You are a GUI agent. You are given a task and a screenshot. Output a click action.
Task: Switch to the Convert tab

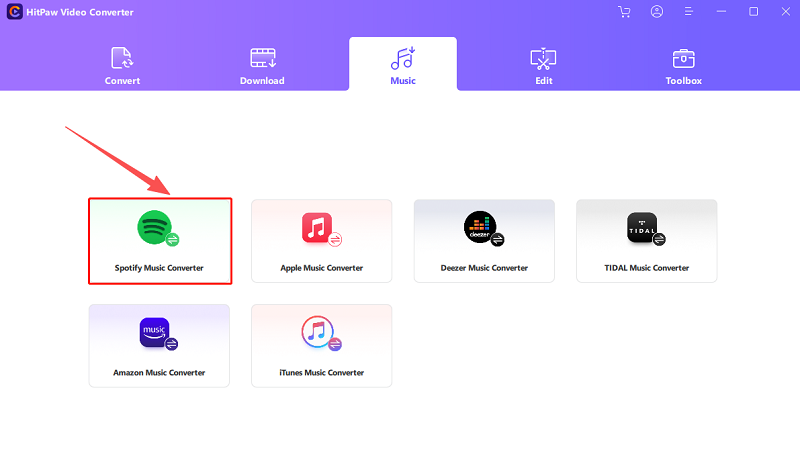[x=122, y=65]
